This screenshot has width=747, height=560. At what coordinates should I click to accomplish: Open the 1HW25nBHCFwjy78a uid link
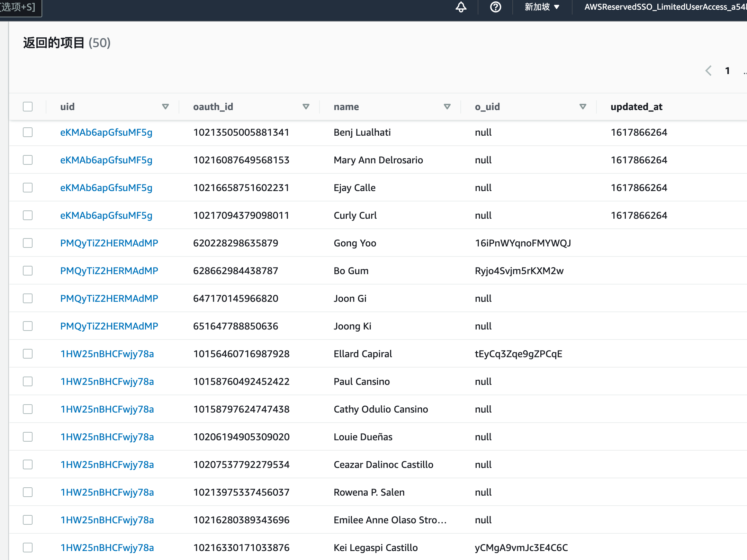point(107,354)
